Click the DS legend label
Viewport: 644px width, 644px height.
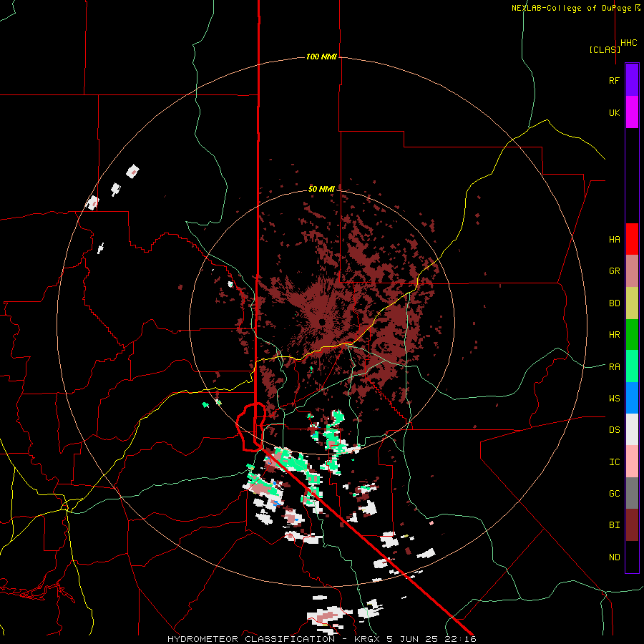tap(614, 430)
